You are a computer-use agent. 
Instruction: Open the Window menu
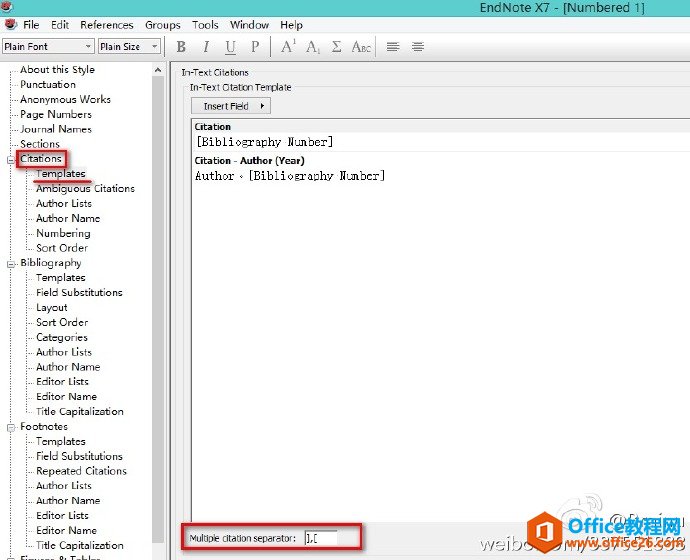pyautogui.click(x=249, y=25)
